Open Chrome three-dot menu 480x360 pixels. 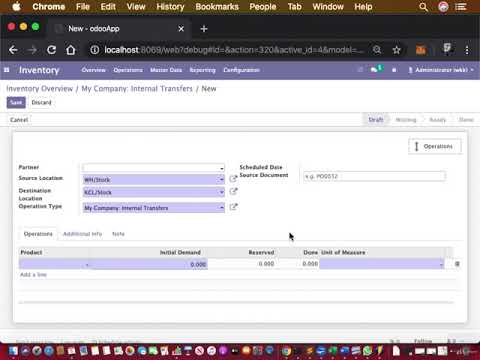click(467, 50)
